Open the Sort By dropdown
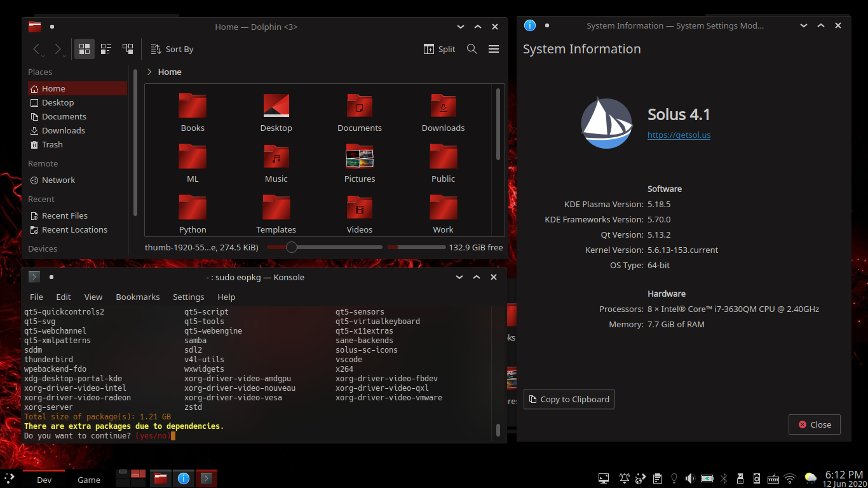Viewport: 868px width, 488px height. click(x=172, y=49)
